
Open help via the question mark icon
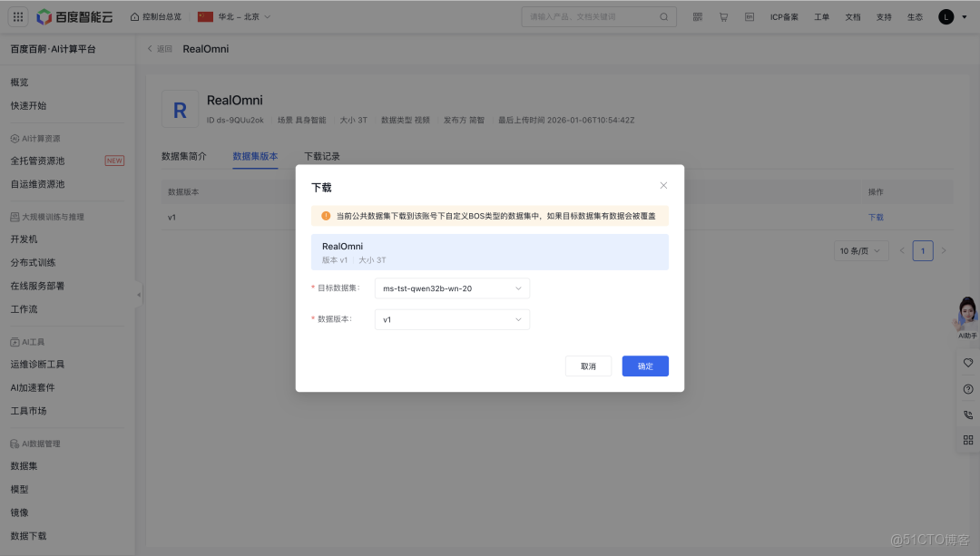point(967,388)
